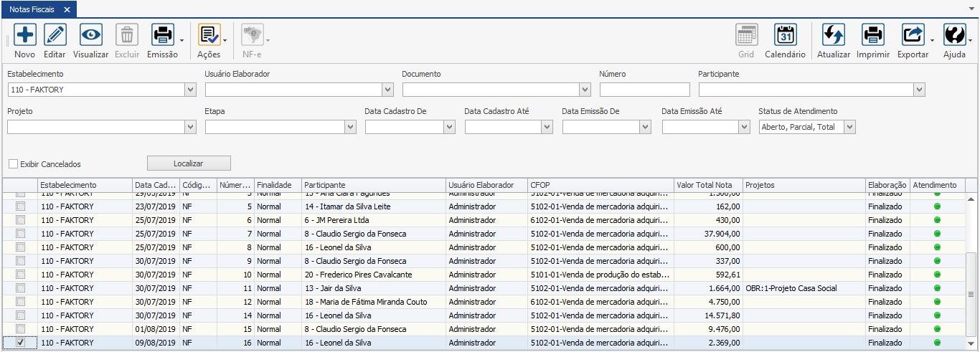Open the Ações checklist icon

[209, 35]
